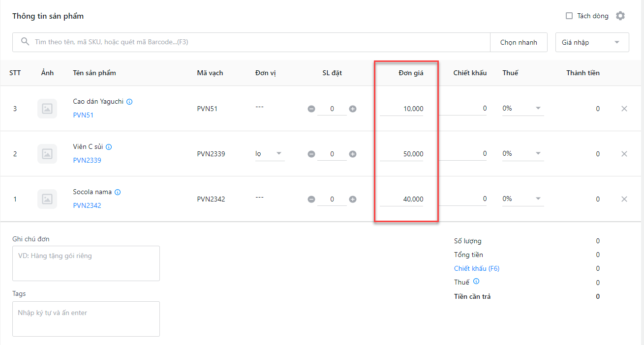Viewport: 644px width, 345px height.
Task: Increase quantity for Viên C sủi
Action: pyautogui.click(x=353, y=154)
